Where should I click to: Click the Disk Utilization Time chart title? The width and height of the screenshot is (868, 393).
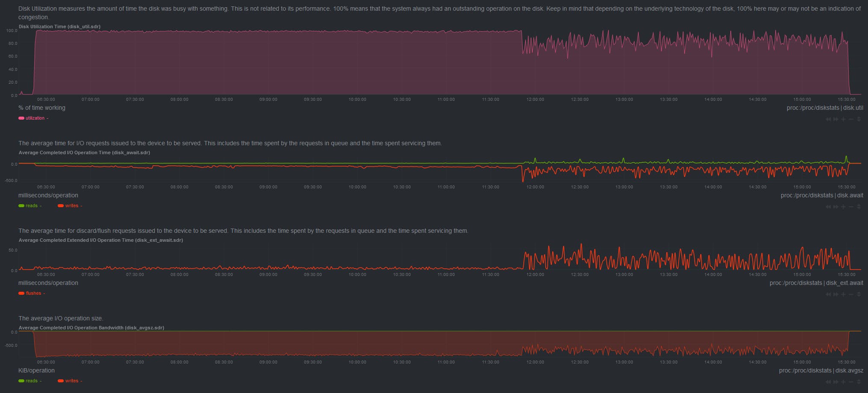click(59, 26)
